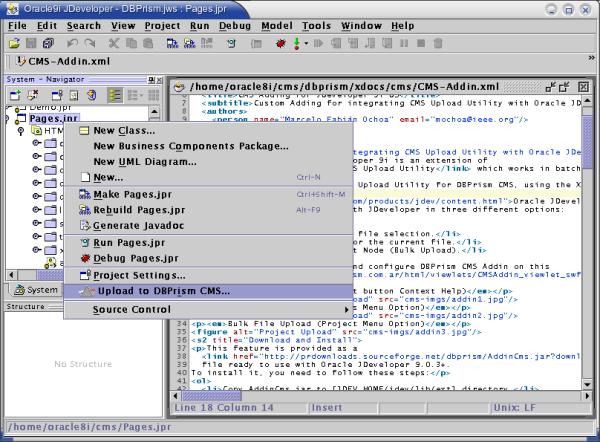Click the Copy toolbar icon
Viewport: 600px width, 442px height.
(x=131, y=43)
